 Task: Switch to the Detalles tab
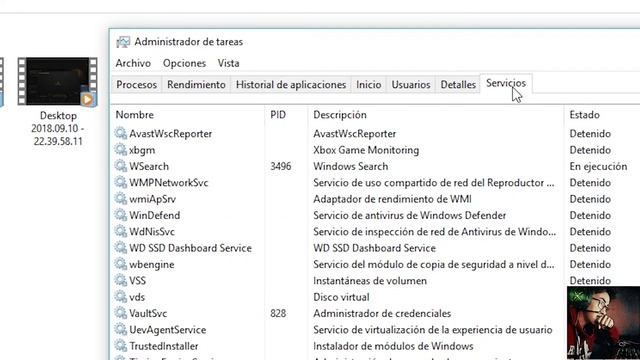pos(458,84)
